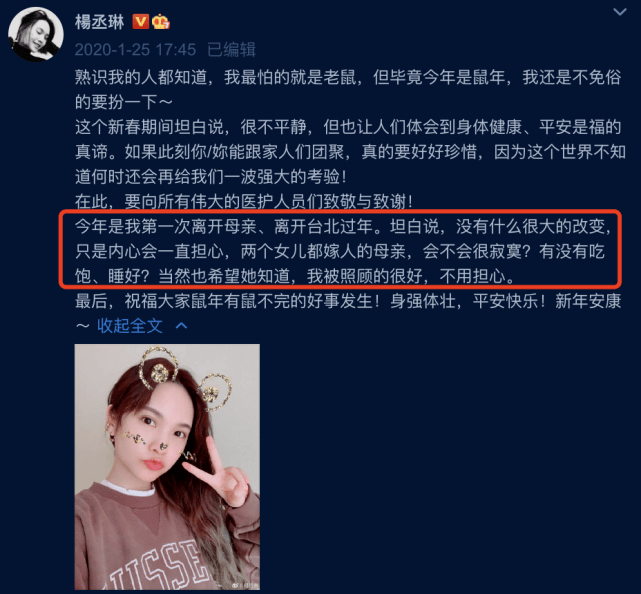Click the crown membership badge

pyautogui.click(x=161, y=22)
